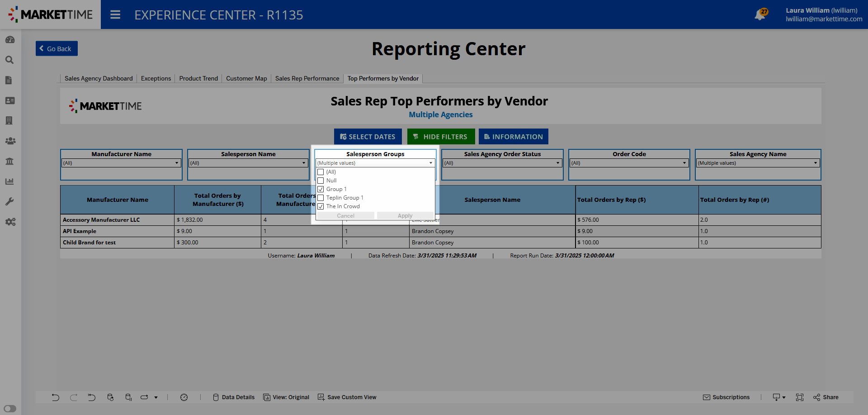Click the Total Orders by Rep (#) header
Screen dimensions: 868x415
pos(759,200)
